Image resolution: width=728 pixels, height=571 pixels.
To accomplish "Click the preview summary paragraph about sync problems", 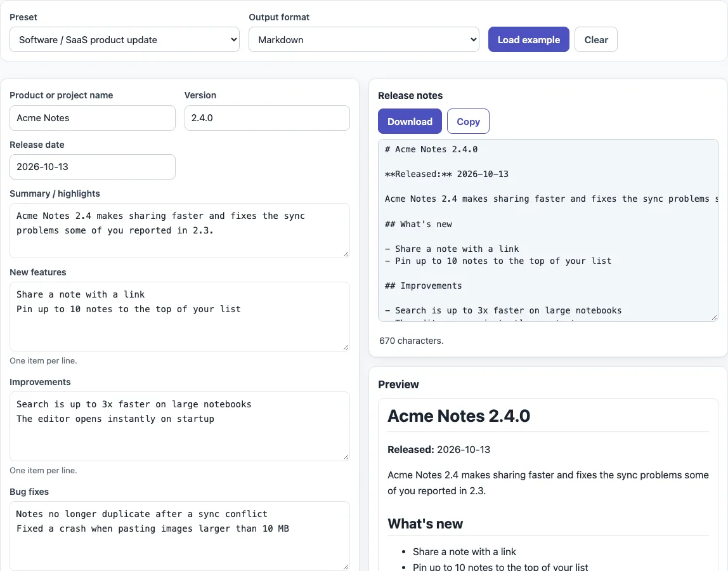I will (x=549, y=483).
